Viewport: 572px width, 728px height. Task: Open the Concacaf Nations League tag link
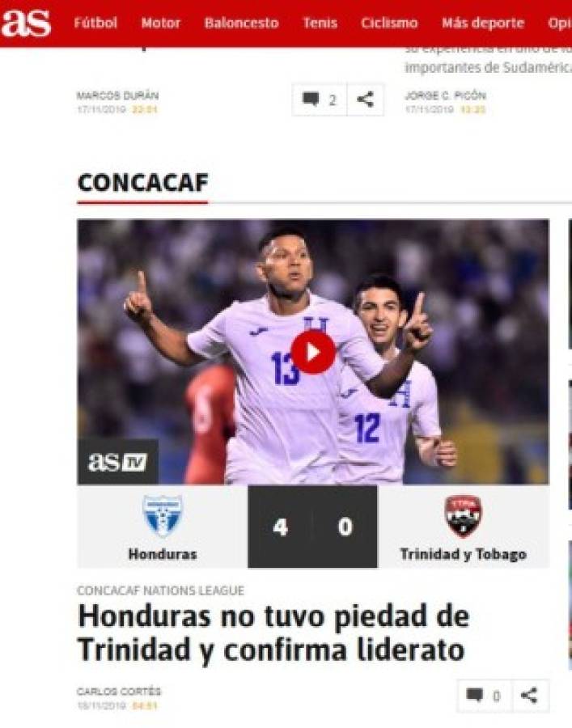(161, 590)
